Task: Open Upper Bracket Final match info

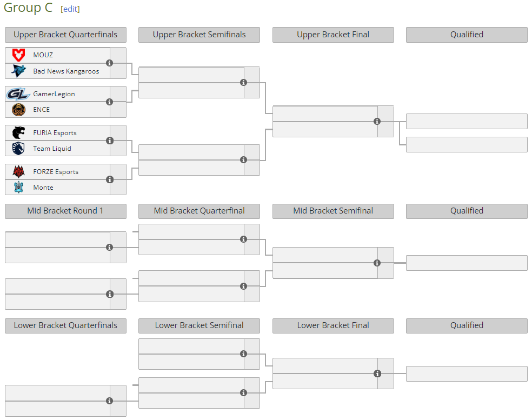Action: point(377,121)
